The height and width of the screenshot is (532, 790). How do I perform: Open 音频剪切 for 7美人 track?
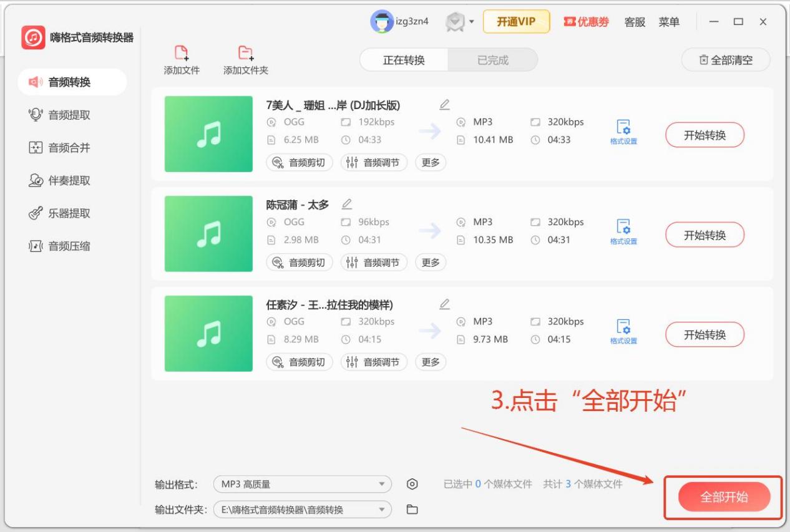pos(300,163)
